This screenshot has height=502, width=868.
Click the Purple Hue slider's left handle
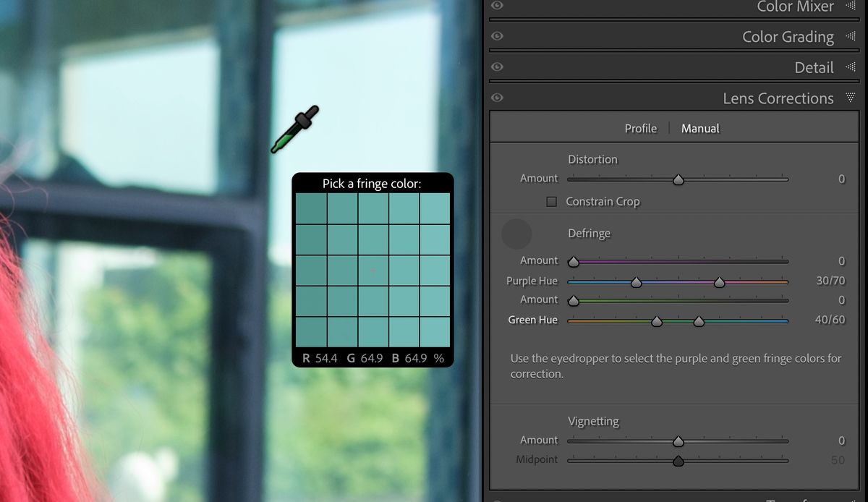pyautogui.click(x=636, y=282)
